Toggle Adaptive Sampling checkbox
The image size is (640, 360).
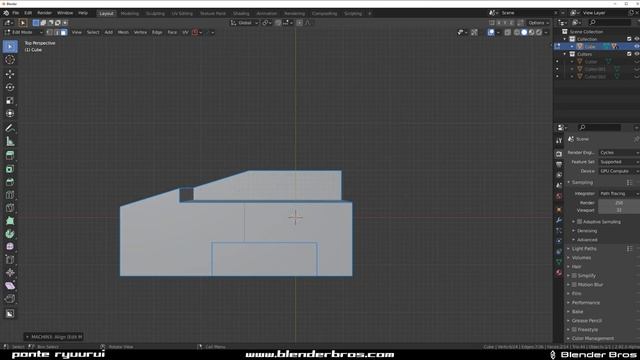point(580,222)
